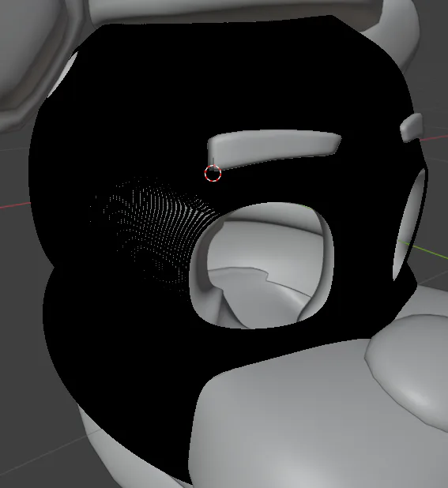This screenshot has width=448, height=488.
Task: Select the grey eyebrow-shaped mesh above eye hole
Action: [x=274, y=148]
